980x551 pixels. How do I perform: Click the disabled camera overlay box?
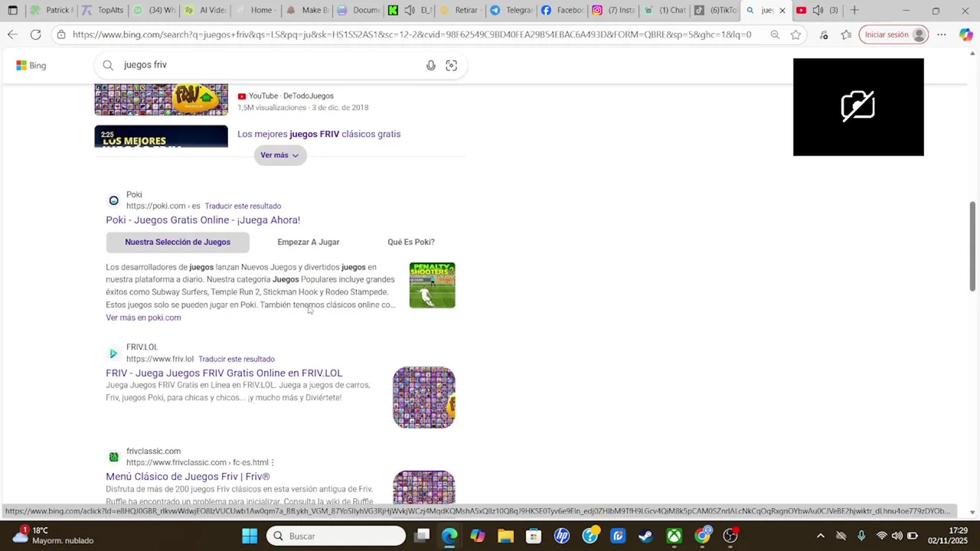858,107
